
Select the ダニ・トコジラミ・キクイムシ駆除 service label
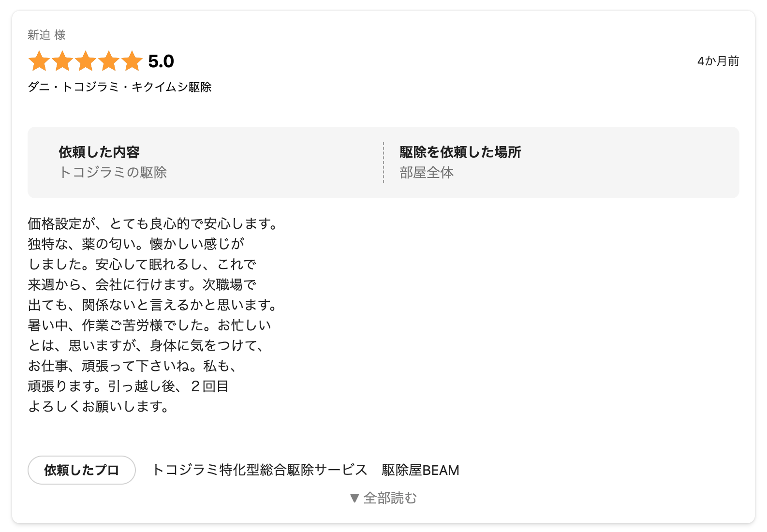point(120,87)
